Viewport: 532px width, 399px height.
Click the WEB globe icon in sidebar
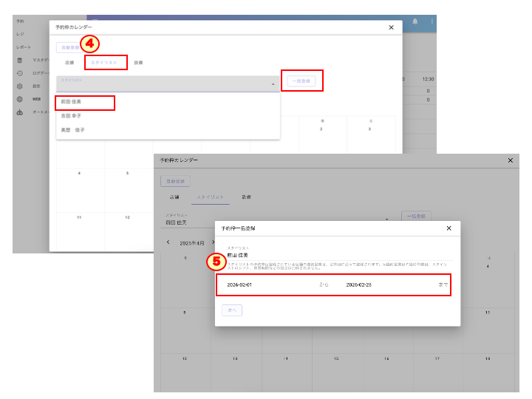pyautogui.click(x=20, y=98)
